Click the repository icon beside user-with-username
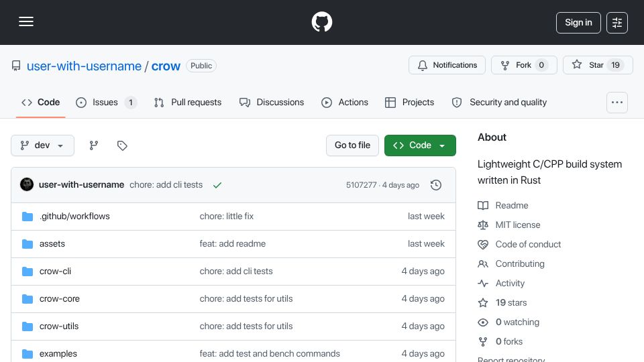 [x=16, y=66]
